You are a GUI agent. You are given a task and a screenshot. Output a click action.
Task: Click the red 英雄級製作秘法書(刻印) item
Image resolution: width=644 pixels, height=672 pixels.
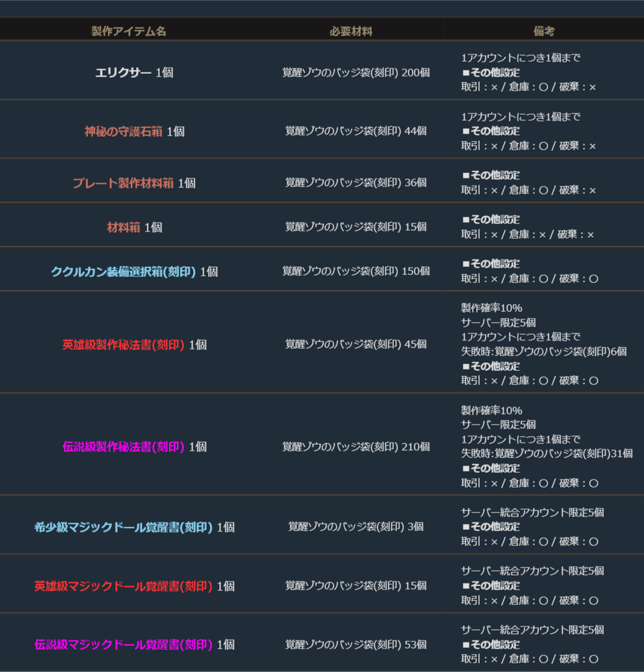(x=123, y=345)
